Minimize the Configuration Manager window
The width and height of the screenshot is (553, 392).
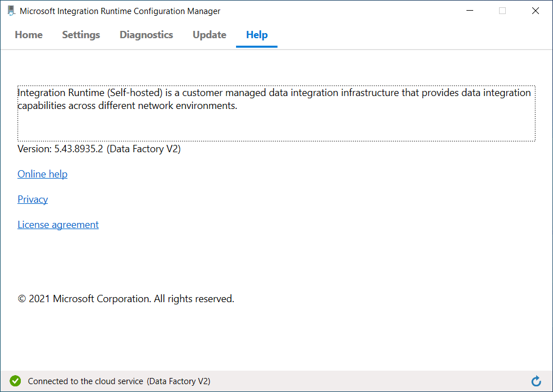(x=470, y=11)
